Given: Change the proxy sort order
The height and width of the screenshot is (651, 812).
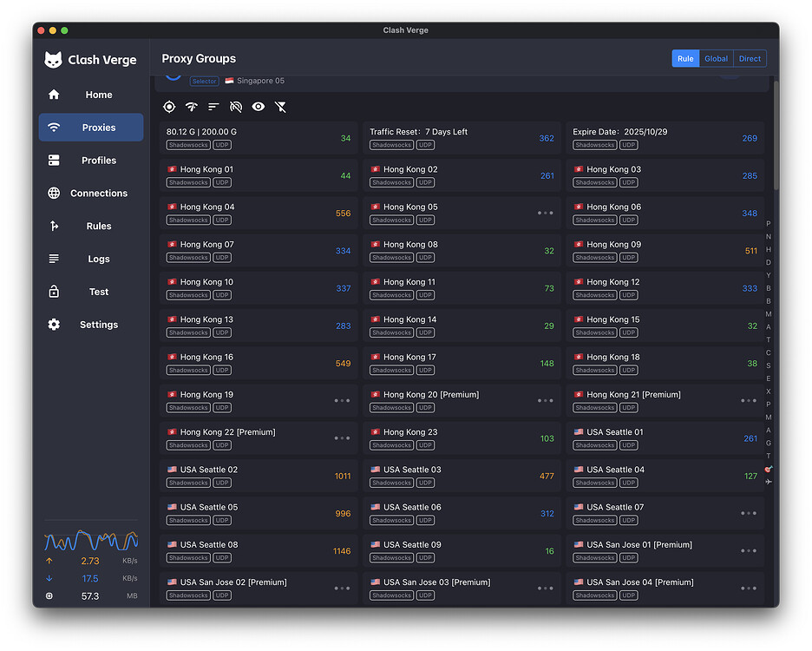Looking at the screenshot, I should point(213,107).
